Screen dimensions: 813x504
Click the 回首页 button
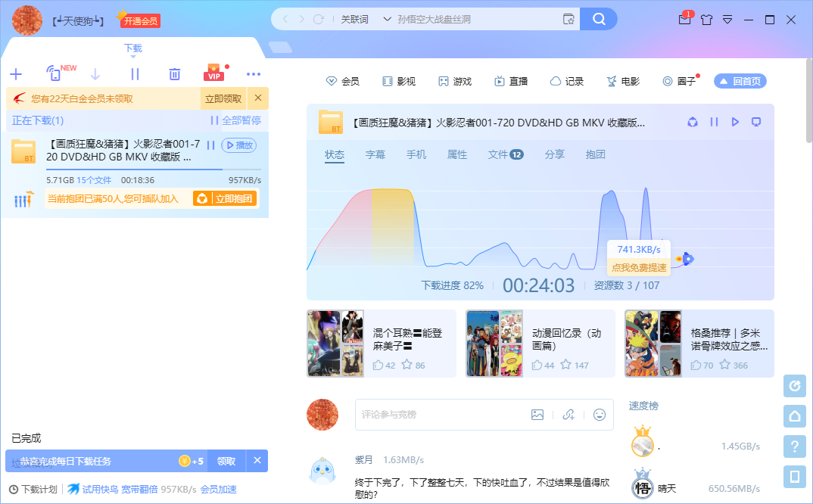click(x=740, y=82)
